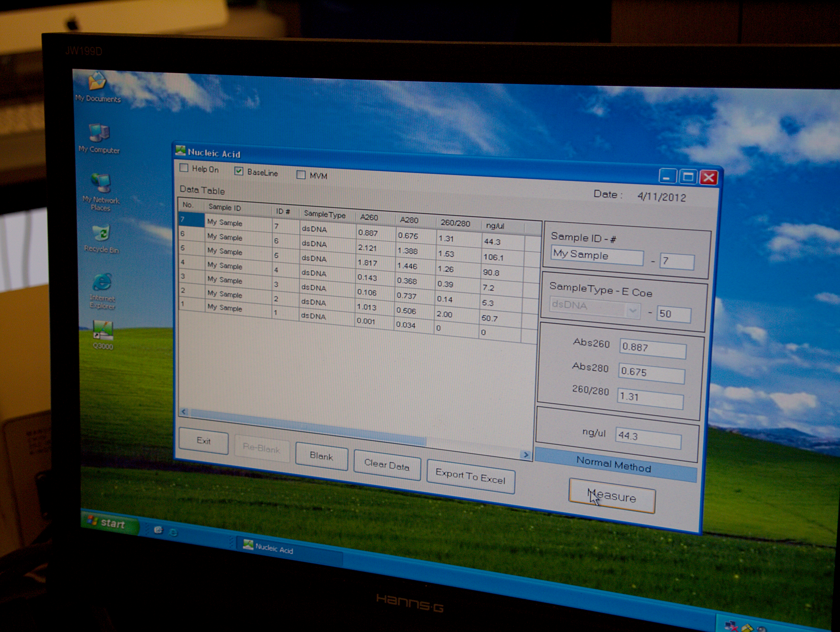
Task: Click the data table's left scroll arrow
Action: 184,412
